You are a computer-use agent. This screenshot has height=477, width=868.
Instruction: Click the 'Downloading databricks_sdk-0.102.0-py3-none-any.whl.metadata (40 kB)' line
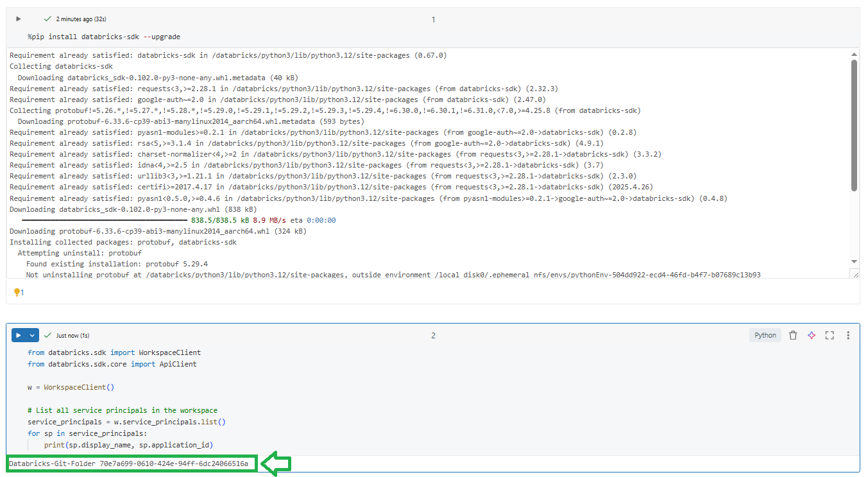pos(157,77)
